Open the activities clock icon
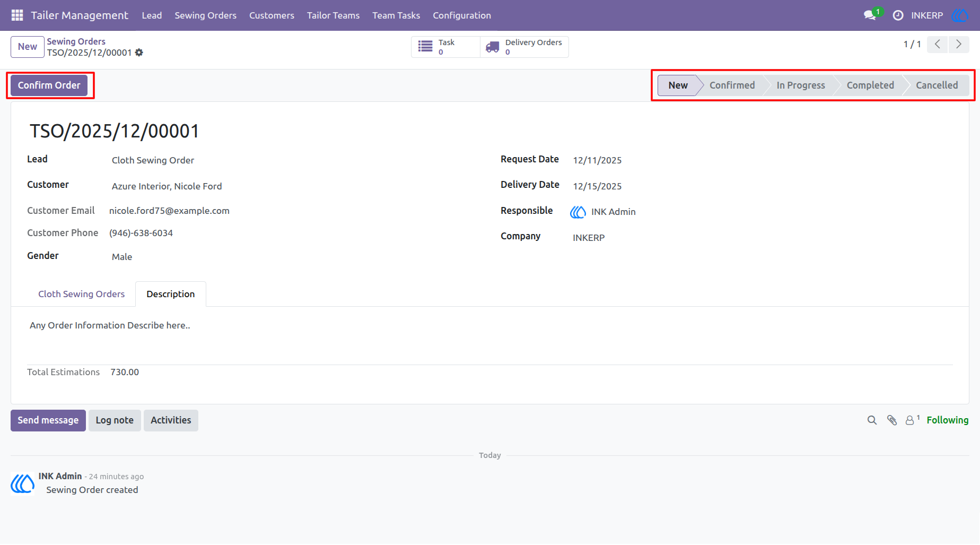The height and width of the screenshot is (545, 980). point(898,15)
